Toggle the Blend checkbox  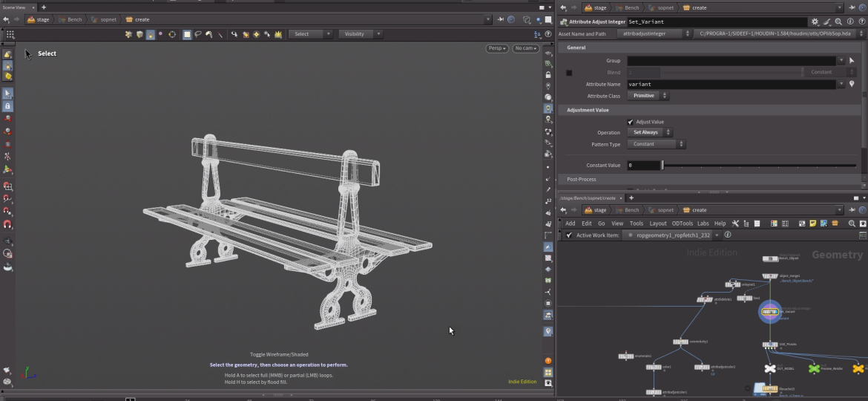(569, 73)
